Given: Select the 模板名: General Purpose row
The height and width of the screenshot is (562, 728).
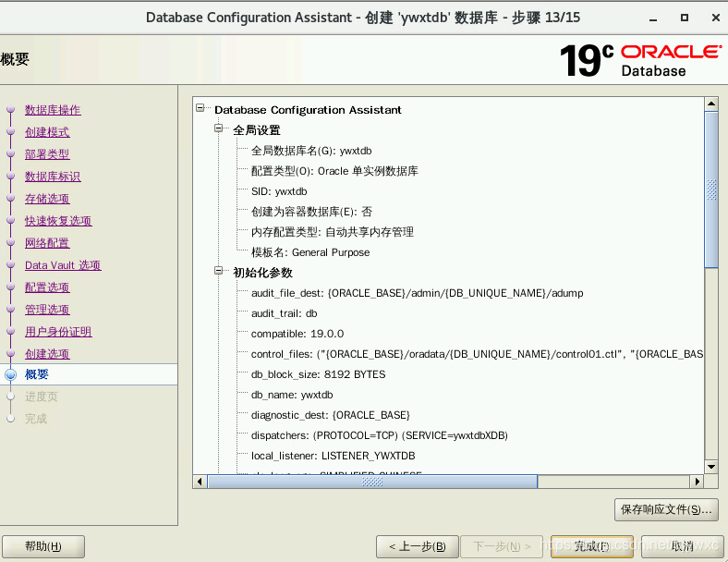Looking at the screenshot, I should pyautogui.click(x=310, y=252).
